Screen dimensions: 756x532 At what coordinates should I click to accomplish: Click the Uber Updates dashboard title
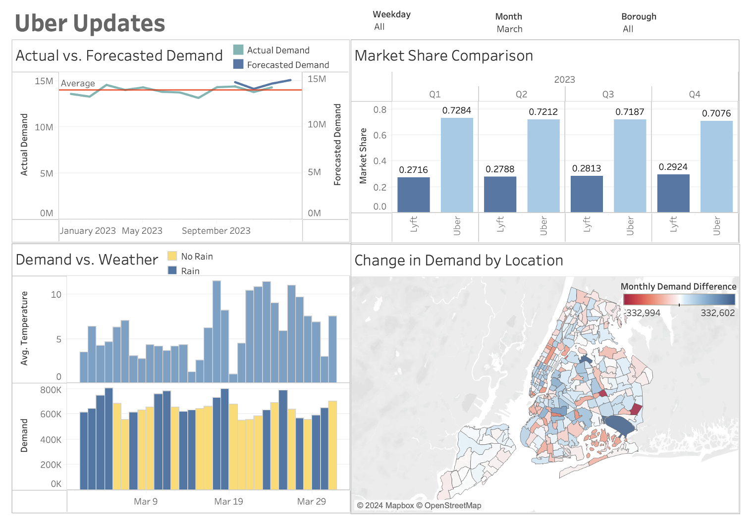(x=90, y=23)
